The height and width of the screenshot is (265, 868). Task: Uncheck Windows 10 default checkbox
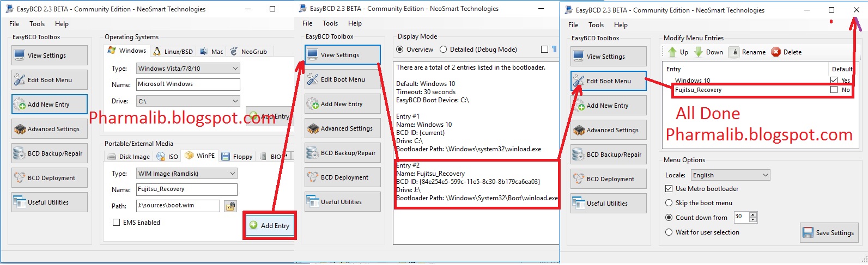point(834,80)
